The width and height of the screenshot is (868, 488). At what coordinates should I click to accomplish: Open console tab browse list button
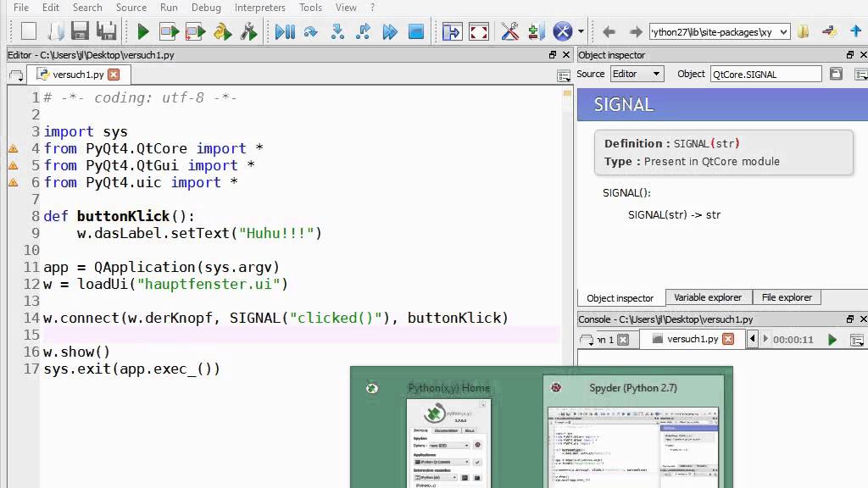click(x=587, y=340)
